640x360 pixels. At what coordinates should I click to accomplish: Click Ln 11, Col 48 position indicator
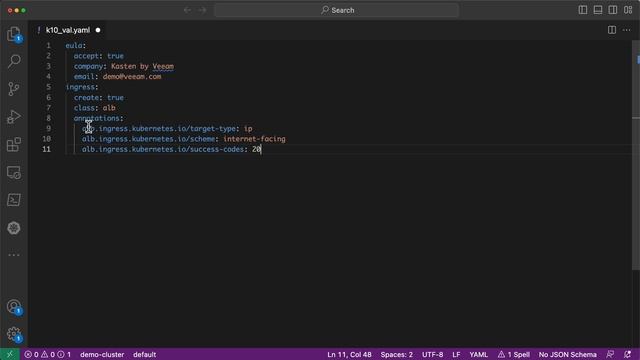tap(349, 354)
